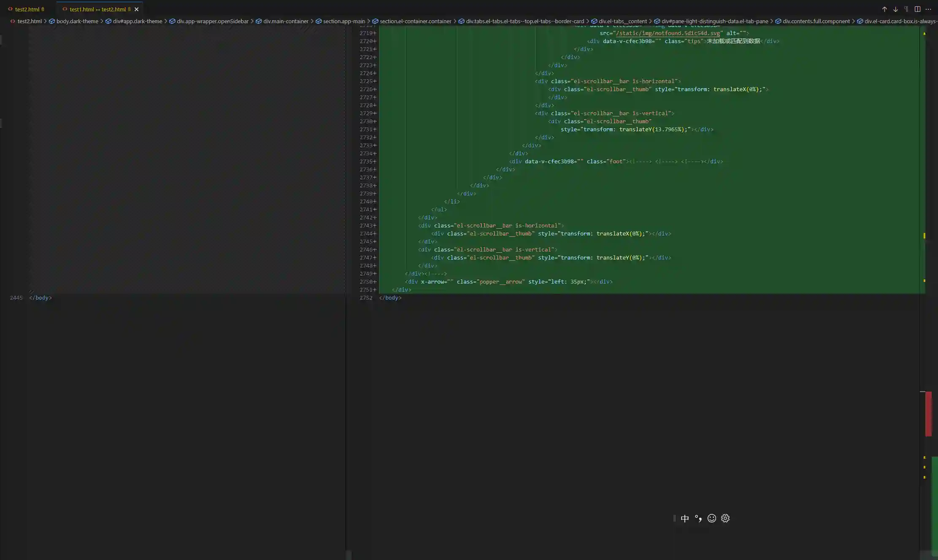Go to the next change arrow
This screenshot has width=938, height=560.
pos(895,9)
